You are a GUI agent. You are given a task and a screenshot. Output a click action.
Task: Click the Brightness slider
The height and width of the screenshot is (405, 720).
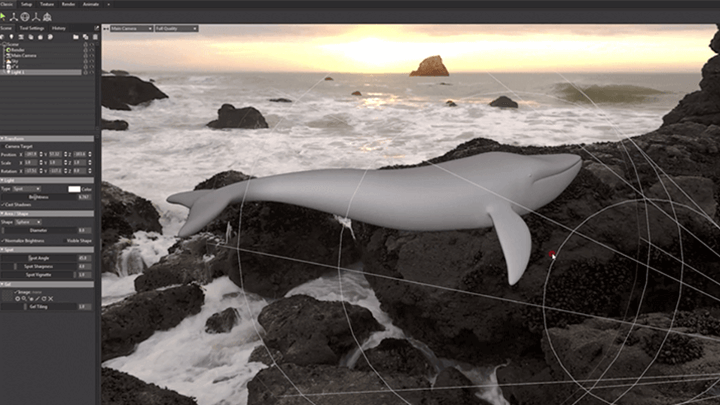click(39, 197)
